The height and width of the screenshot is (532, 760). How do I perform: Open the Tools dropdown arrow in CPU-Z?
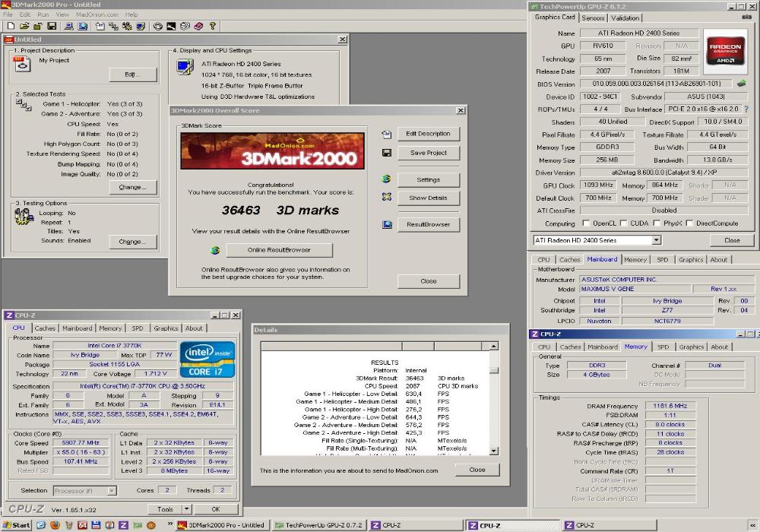tap(187, 509)
